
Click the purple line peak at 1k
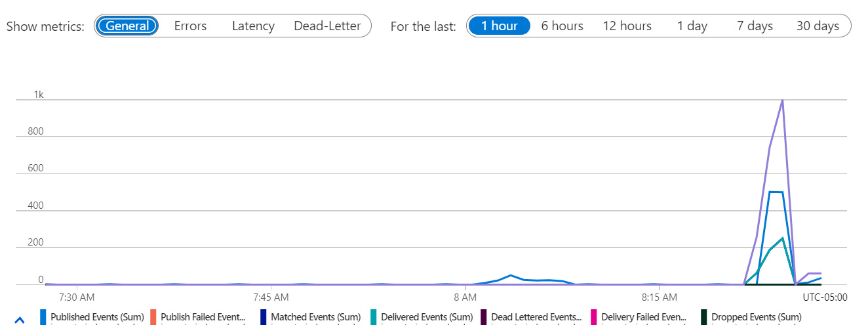click(782, 100)
